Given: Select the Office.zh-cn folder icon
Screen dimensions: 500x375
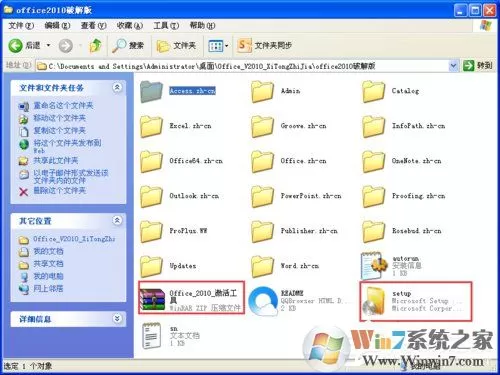Looking at the screenshot, I should [x=262, y=161].
